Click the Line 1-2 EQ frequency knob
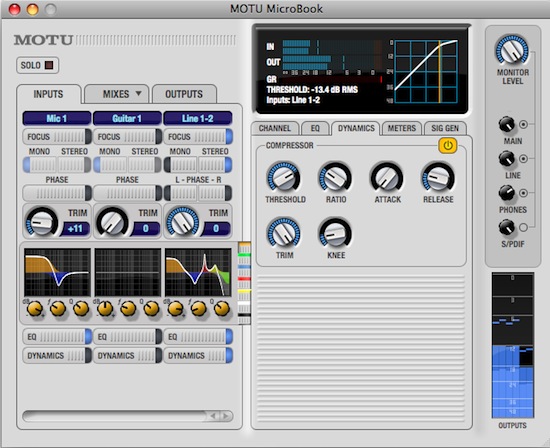550x448 pixels. (199, 309)
